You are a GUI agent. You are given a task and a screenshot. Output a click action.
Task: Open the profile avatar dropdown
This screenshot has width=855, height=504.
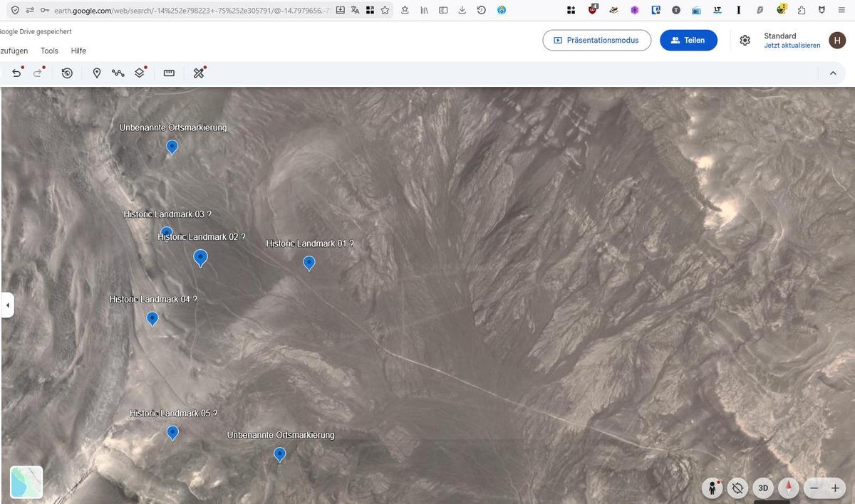(x=837, y=40)
